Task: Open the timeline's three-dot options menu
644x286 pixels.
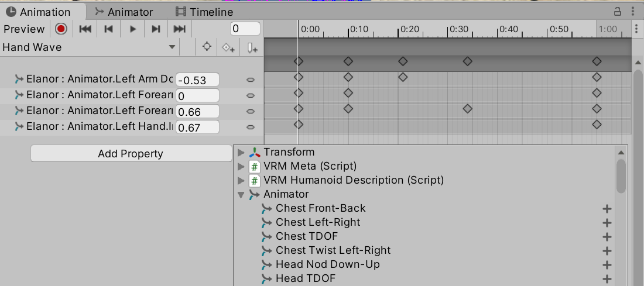Action: tap(636, 29)
